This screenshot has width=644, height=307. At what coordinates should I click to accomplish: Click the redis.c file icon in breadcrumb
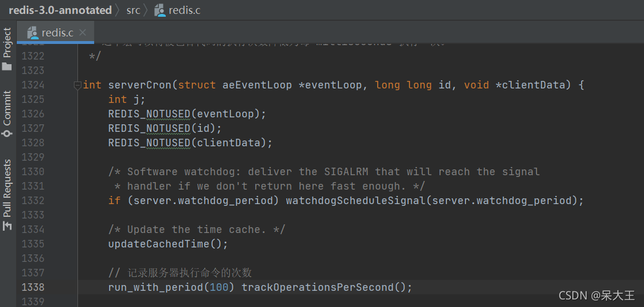tap(160, 10)
